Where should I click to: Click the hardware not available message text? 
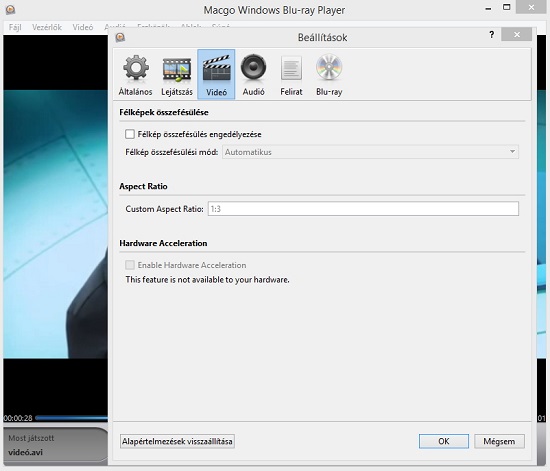point(207,280)
